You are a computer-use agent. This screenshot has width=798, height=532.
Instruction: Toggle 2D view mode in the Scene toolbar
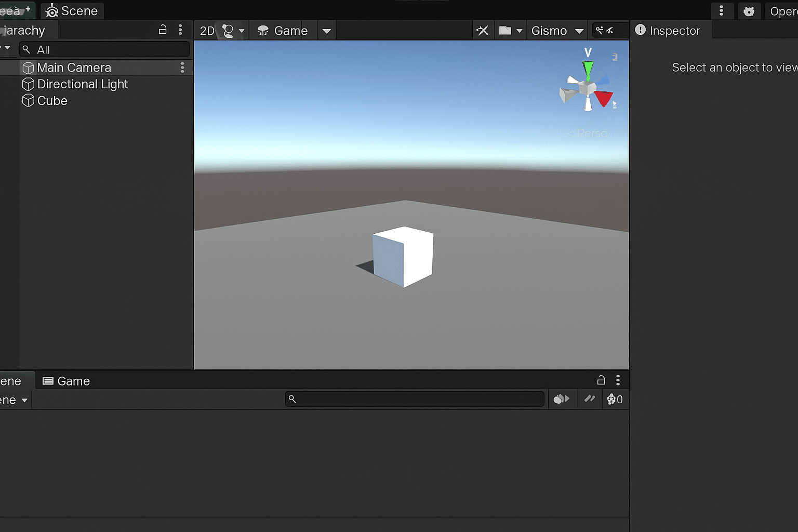click(207, 30)
